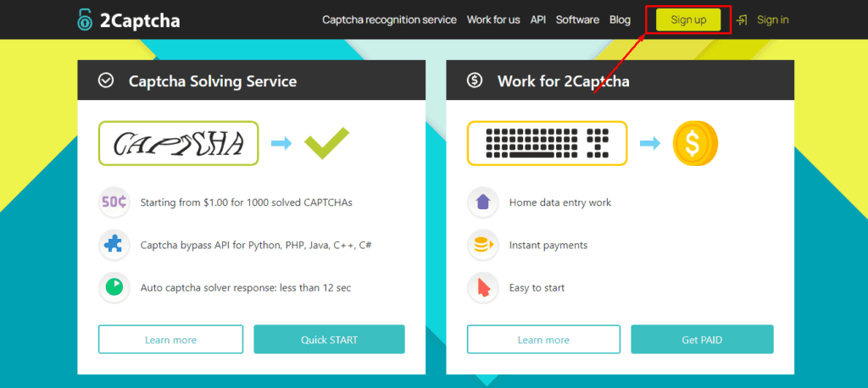Open the Captcha recognition service menu item
Viewport: 868px width, 388px height.
coord(389,19)
